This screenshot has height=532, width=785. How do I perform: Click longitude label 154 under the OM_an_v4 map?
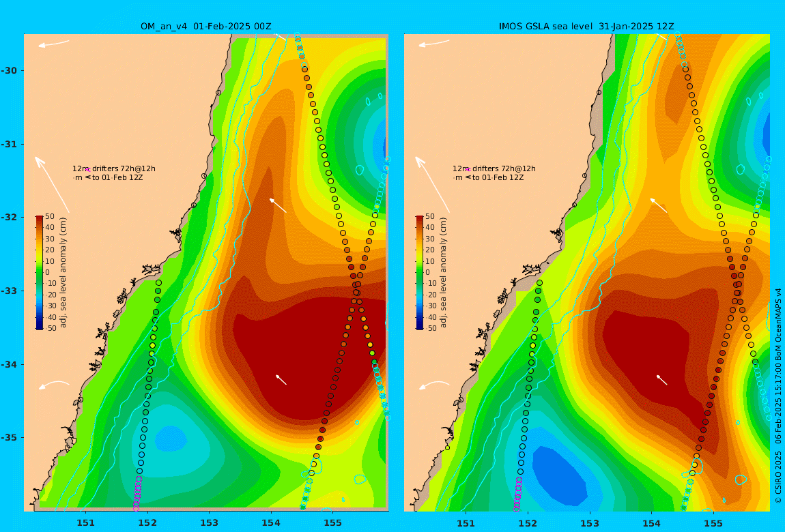(x=271, y=523)
